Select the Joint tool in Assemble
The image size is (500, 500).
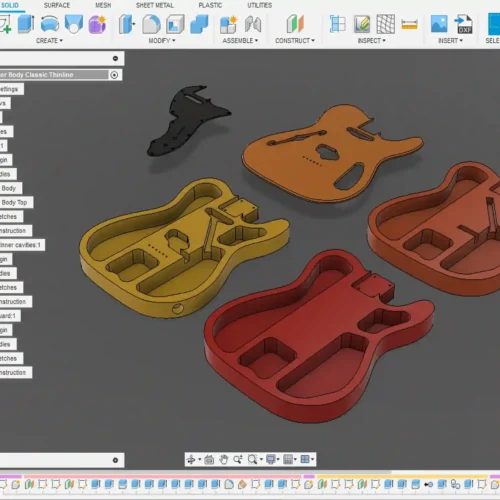[x=253, y=24]
